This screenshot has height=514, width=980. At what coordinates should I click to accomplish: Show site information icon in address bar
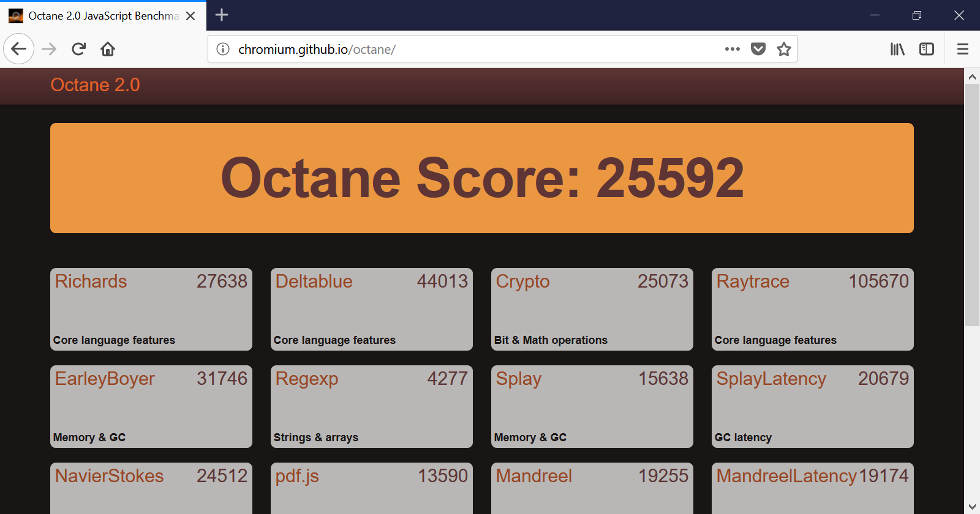[223, 49]
